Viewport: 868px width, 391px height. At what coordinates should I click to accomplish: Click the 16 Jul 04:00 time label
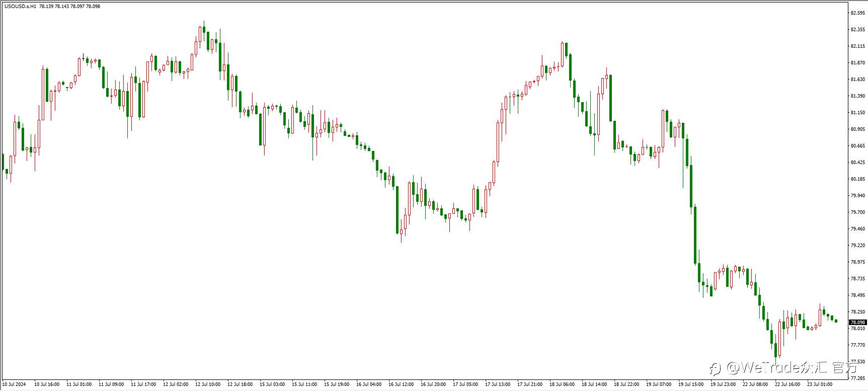pos(369,384)
